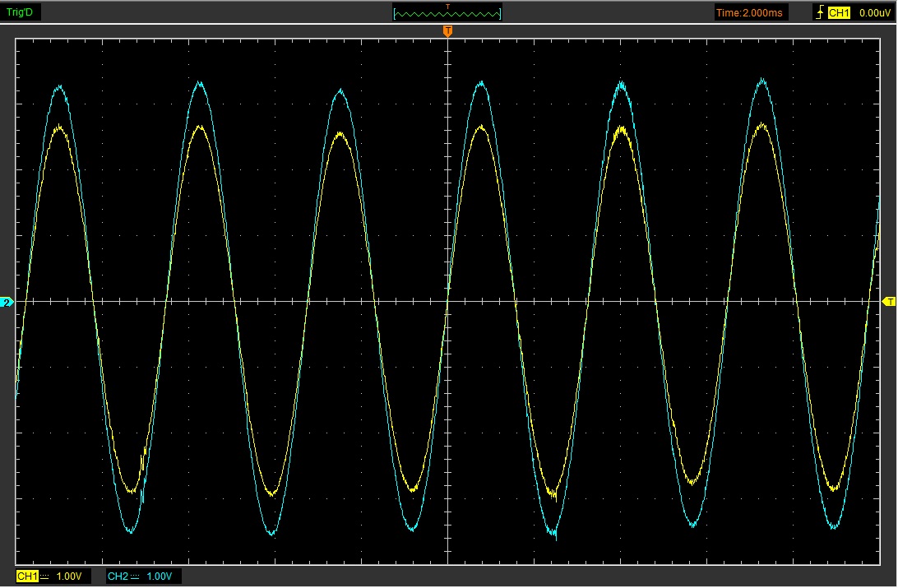Click the leftmost trough of cyan CH2 trace
The width and height of the screenshot is (898, 588).
pyautogui.click(x=131, y=531)
